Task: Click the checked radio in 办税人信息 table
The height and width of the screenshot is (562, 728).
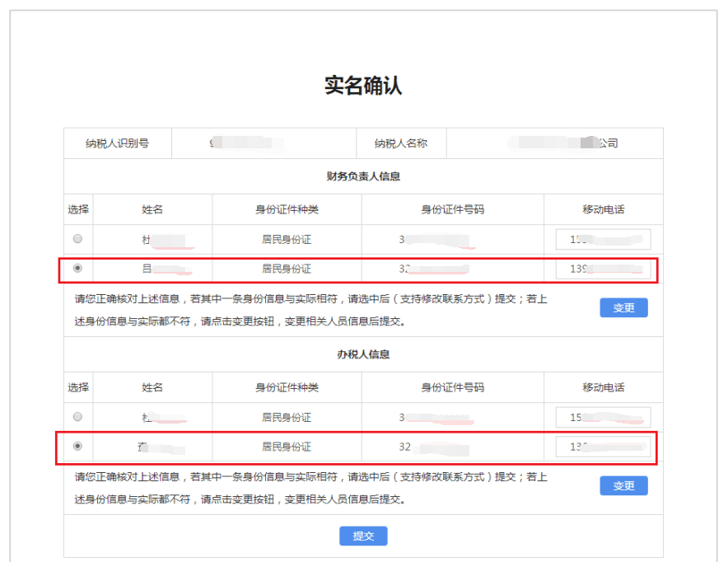Action: point(77,446)
